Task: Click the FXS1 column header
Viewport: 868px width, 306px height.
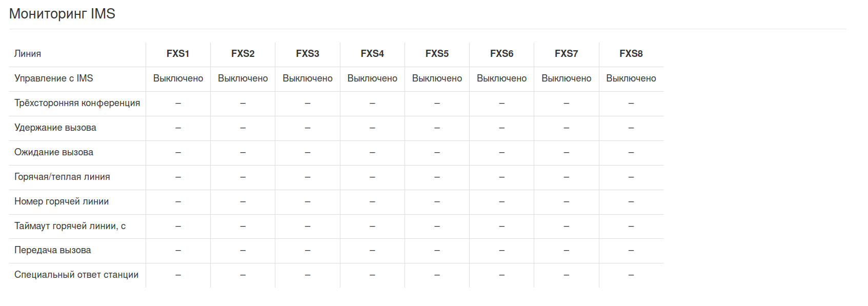Action: pos(178,54)
